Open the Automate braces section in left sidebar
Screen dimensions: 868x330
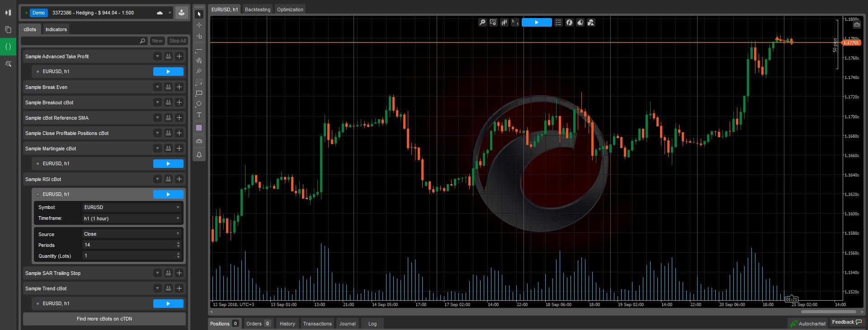(x=8, y=46)
